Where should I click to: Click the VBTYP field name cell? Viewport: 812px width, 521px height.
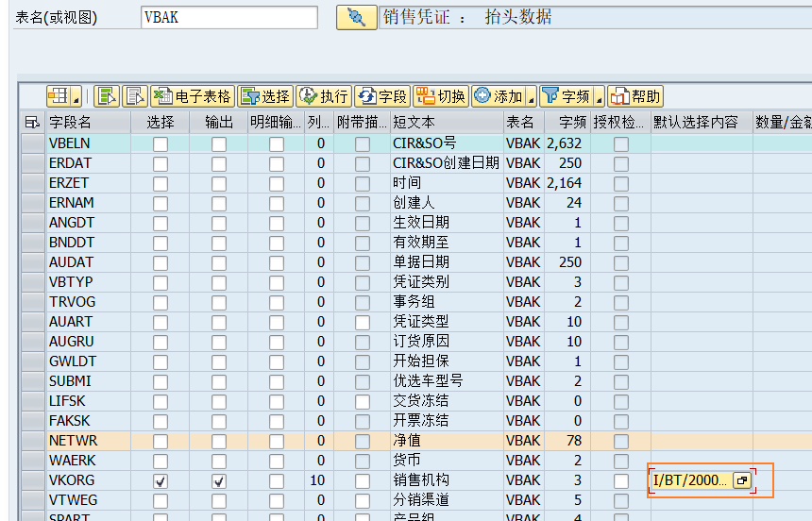click(x=88, y=282)
